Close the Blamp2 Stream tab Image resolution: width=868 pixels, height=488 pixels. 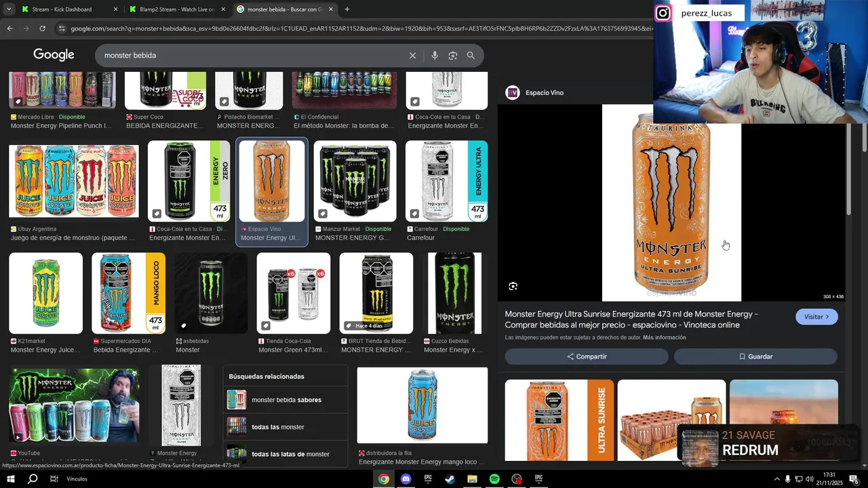pos(223,9)
